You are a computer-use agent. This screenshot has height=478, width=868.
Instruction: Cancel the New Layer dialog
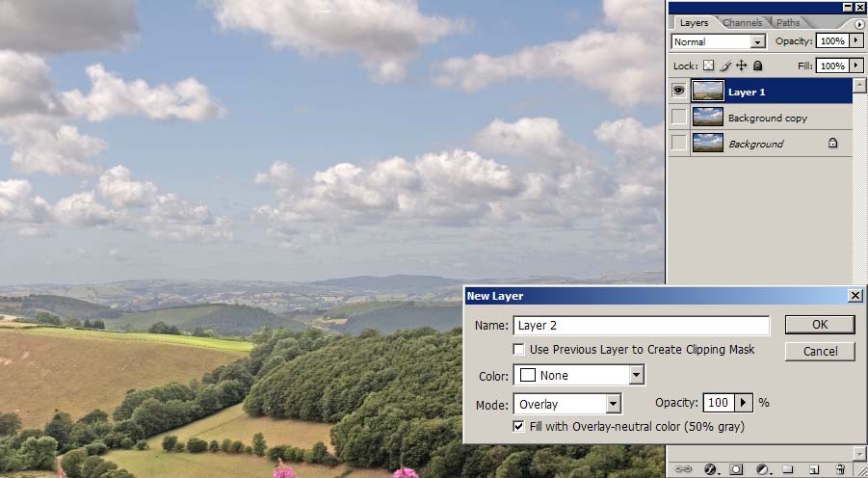pyautogui.click(x=820, y=351)
